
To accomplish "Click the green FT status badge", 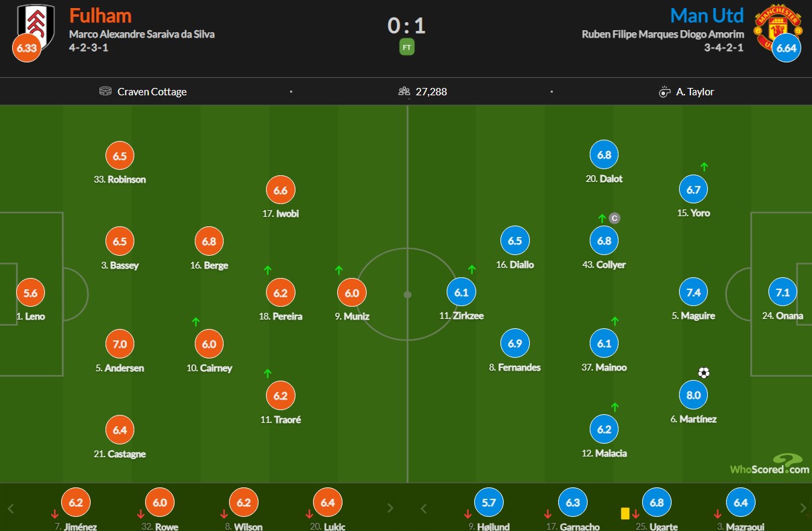I will click(x=406, y=48).
